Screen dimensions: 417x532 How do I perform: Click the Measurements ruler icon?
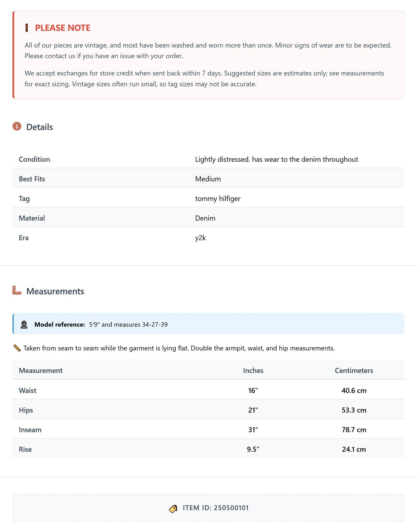(x=17, y=290)
